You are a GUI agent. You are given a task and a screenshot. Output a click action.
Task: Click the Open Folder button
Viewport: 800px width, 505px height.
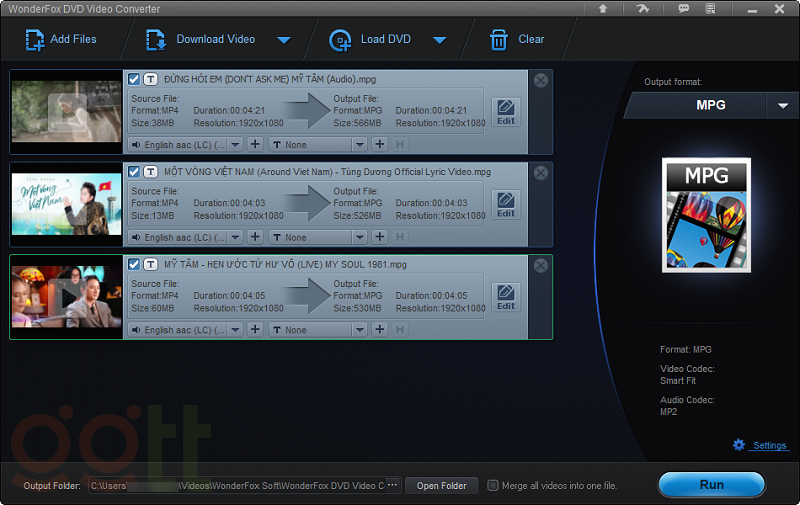coord(441,486)
